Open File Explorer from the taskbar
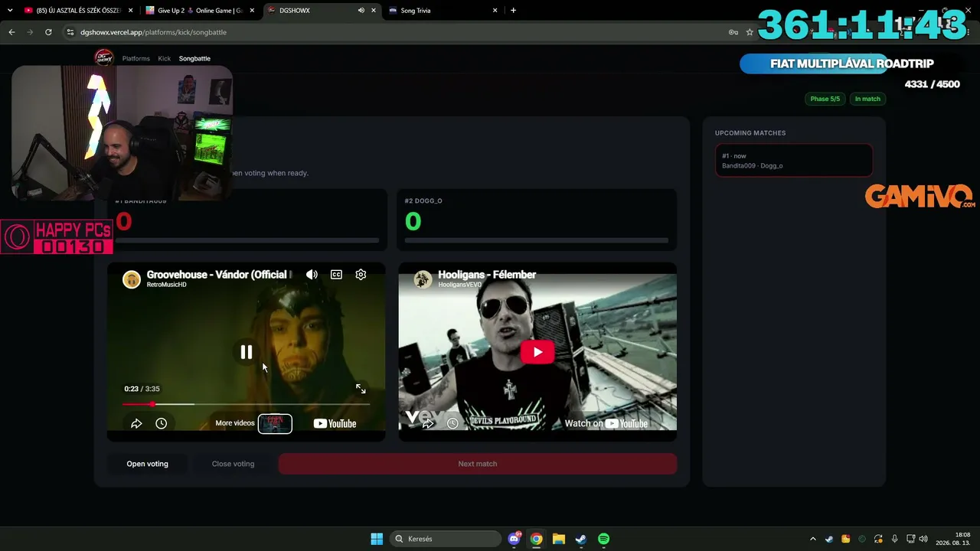 pos(559,539)
